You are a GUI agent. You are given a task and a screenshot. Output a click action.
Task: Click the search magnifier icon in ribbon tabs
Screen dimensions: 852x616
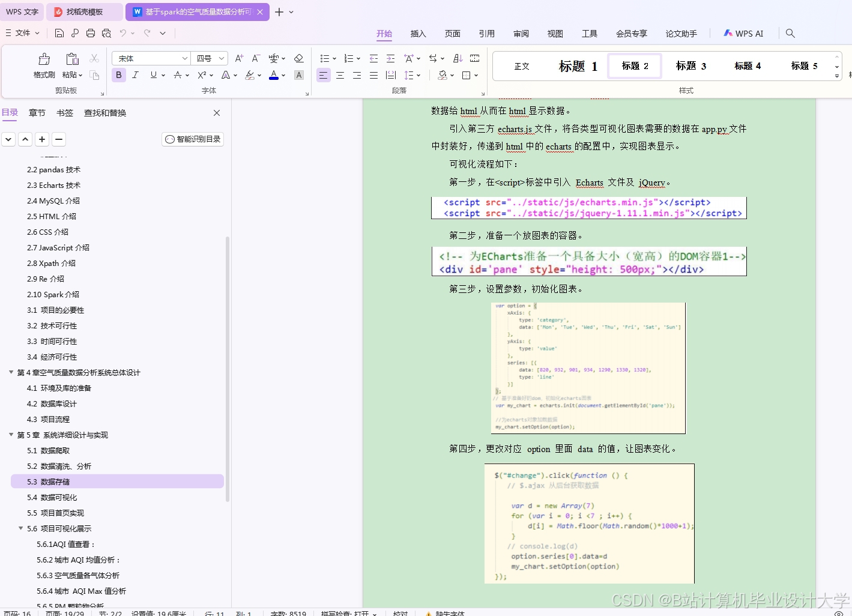[x=790, y=34]
